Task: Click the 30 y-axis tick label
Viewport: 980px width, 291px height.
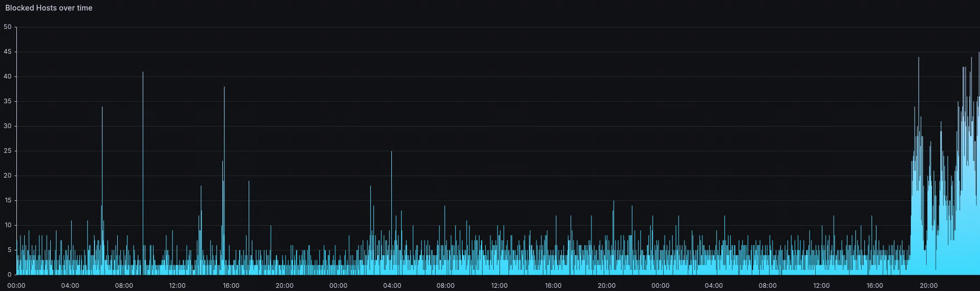Action: [7, 126]
